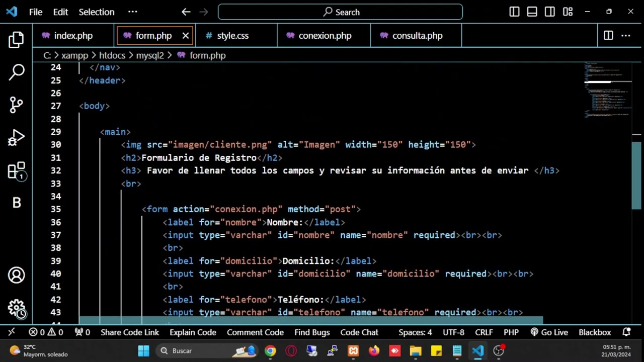Expand xampp in the breadcrumb
The width and height of the screenshot is (644, 362).
[x=74, y=55]
